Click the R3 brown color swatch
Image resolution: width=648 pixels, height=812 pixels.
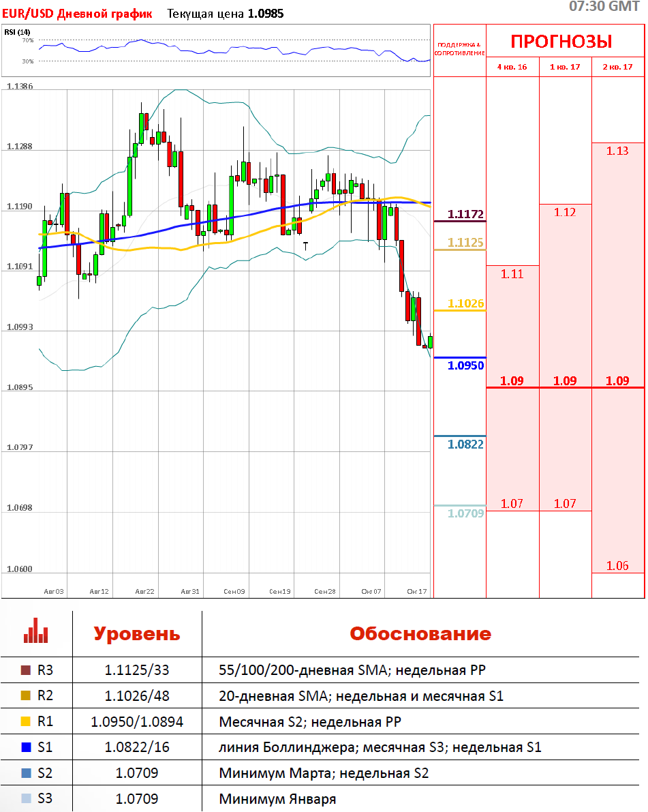[x=26, y=670]
